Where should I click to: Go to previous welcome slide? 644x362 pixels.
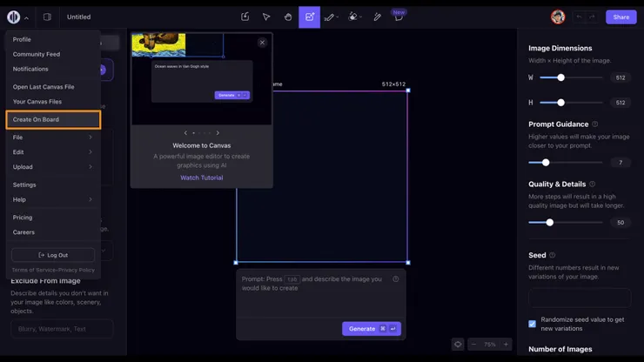pyautogui.click(x=185, y=133)
